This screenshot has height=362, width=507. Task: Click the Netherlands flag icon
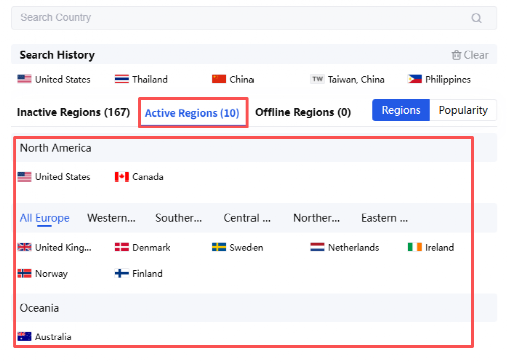point(317,247)
